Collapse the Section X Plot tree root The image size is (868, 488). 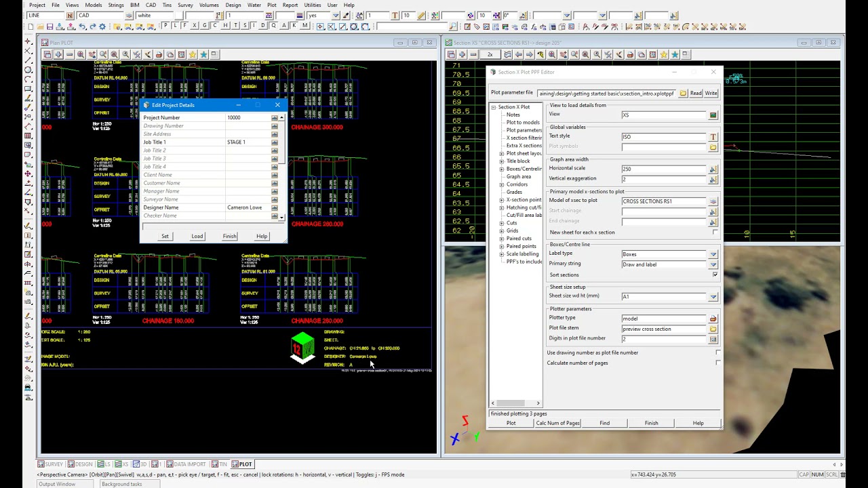tap(494, 107)
